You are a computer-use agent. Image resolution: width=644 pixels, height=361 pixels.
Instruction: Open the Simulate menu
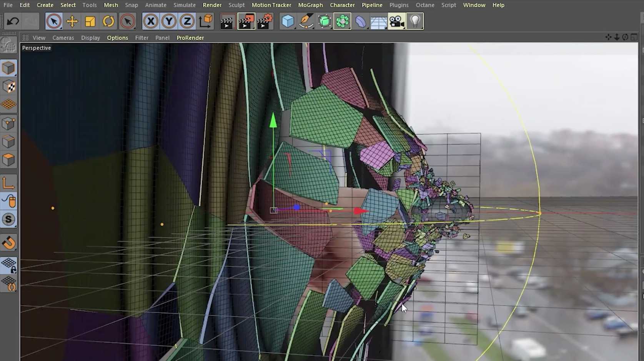click(x=184, y=5)
